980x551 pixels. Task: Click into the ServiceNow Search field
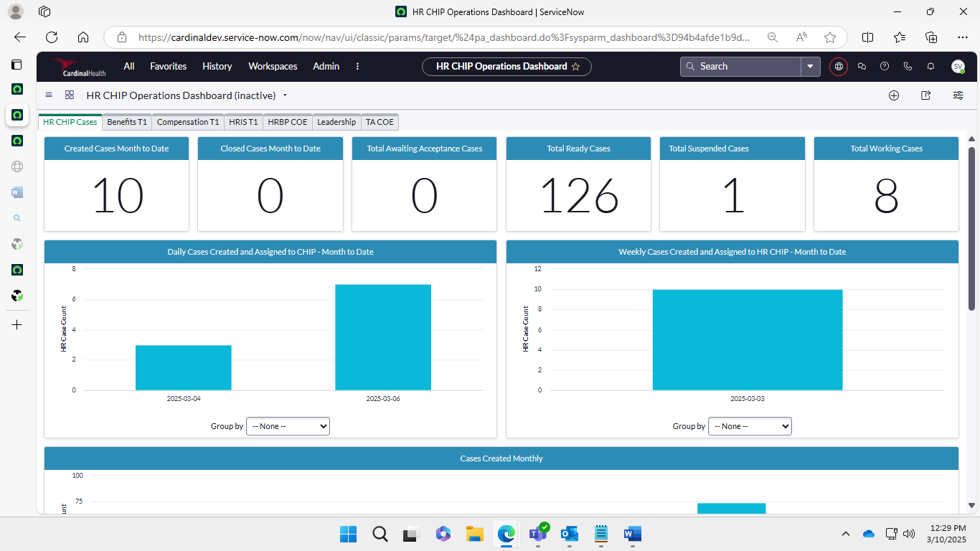coord(740,66)
